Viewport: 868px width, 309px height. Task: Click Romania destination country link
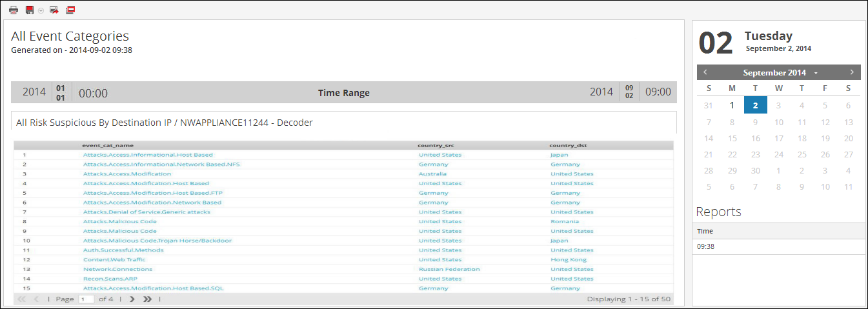[x=565, y=221]
